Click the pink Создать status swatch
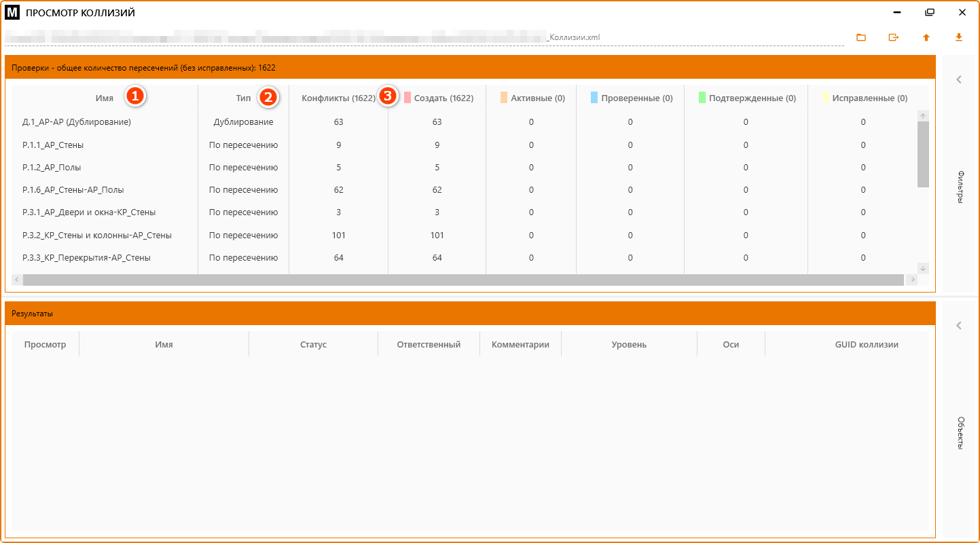980x543 pixels. (407, 98)
